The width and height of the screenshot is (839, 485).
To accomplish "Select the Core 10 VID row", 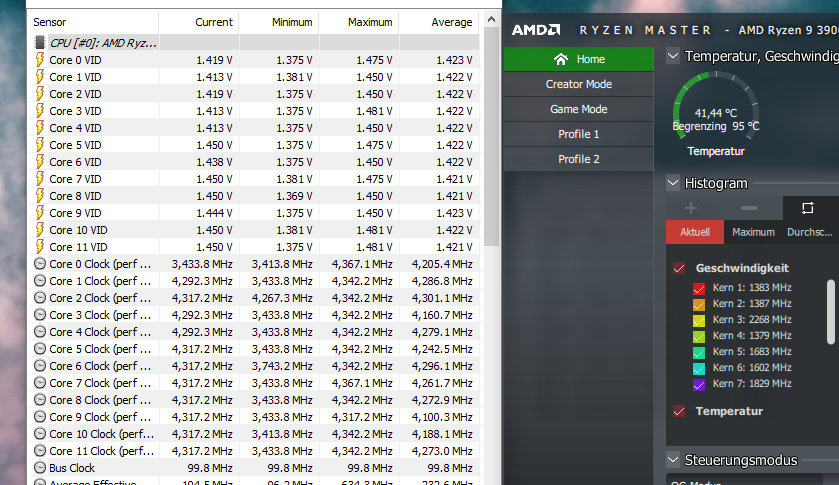I will pos(254,230).
